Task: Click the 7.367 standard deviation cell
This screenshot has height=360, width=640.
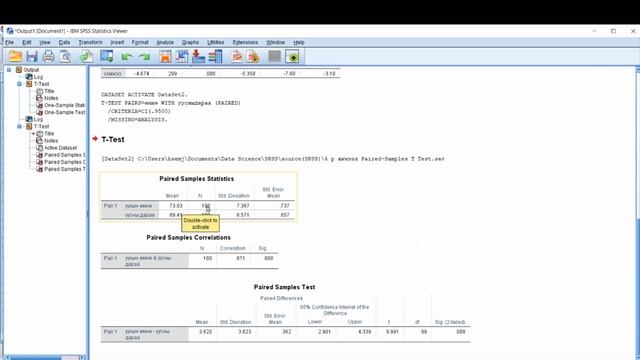Action: (x=243, y=206)
